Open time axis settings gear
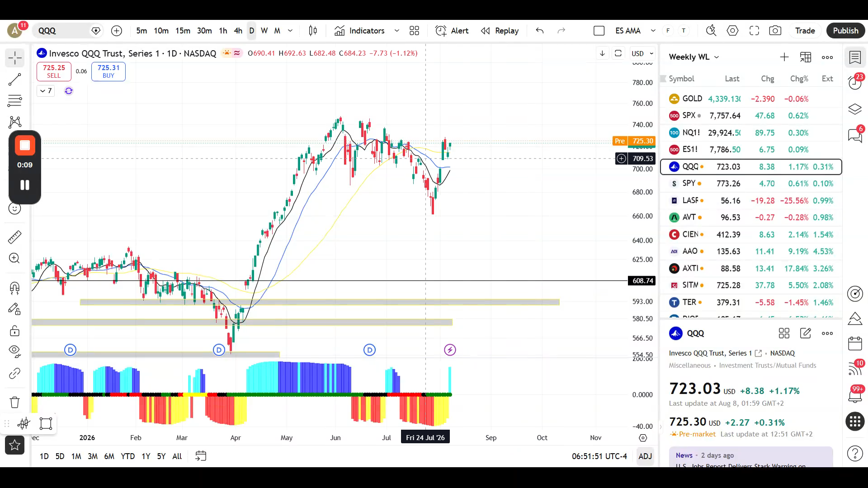The width and height of the screenshot is (868, 488). (643, 438)
